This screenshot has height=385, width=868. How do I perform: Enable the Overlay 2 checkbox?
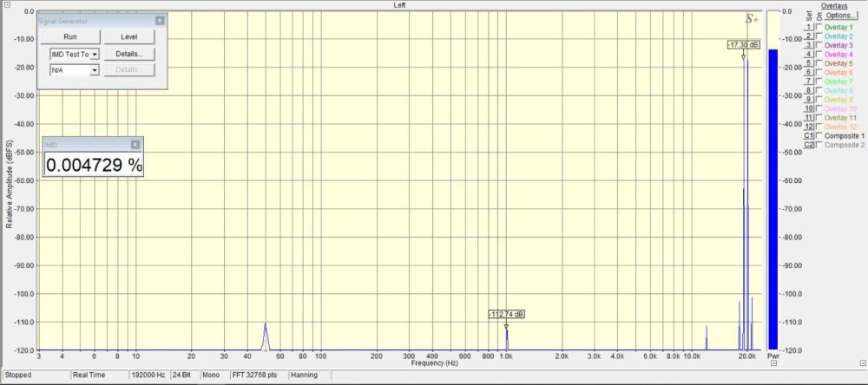pos(819,36)
